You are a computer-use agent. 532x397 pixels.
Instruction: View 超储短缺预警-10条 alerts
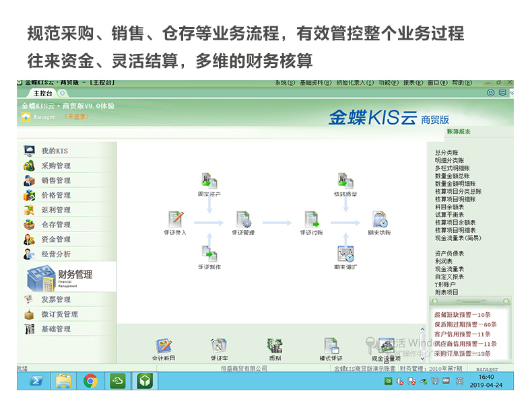click(x=463, y=315)
